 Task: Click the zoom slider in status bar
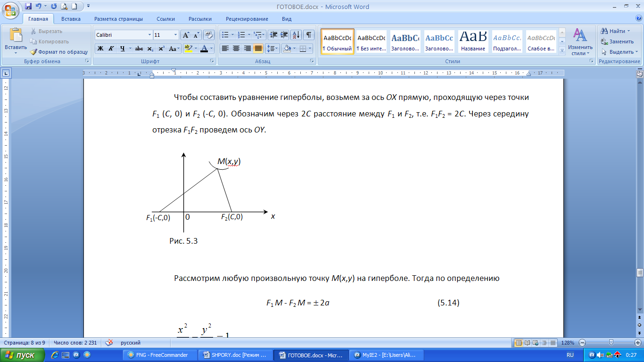click(611, 343)
